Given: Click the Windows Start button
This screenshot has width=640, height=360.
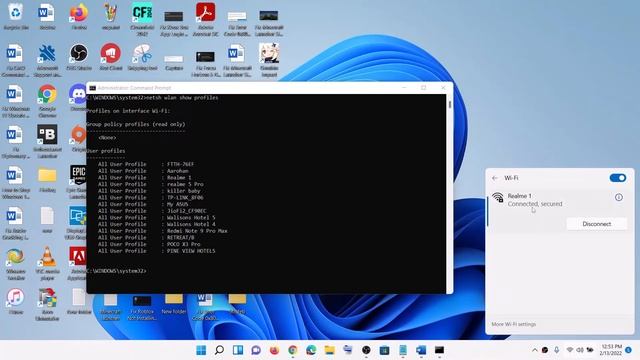Looking at the screenshot, I should [x=201, y=350].
